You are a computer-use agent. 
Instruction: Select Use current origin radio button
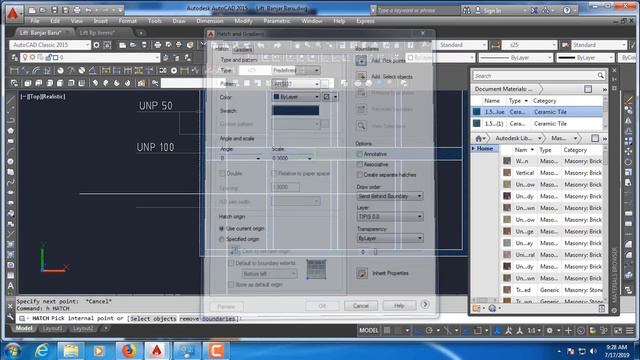point(222,229)
